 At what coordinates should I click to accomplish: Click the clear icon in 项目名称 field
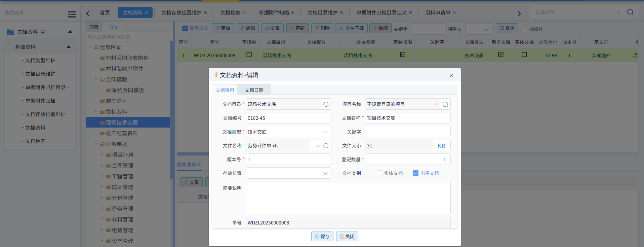tap(436, 104)
